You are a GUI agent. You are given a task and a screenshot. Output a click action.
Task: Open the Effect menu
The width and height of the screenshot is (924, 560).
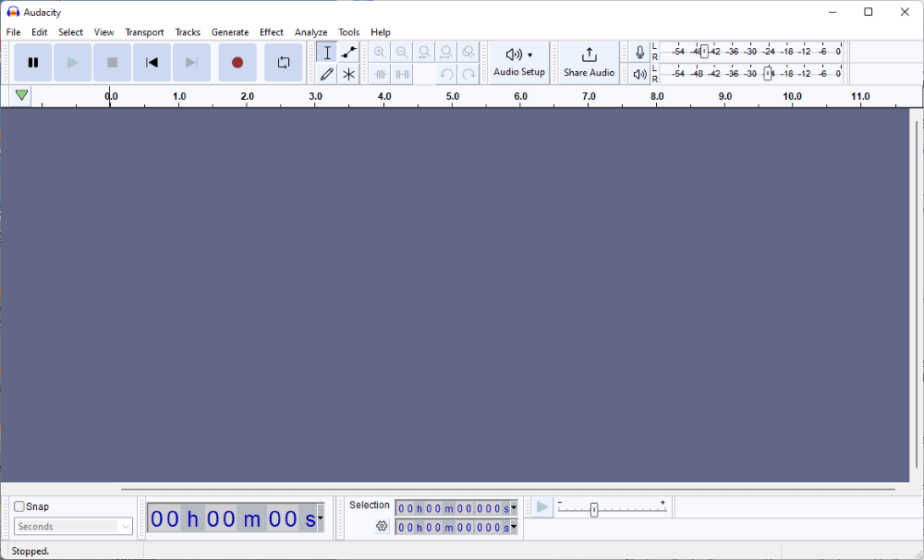pyautogui.click(x=272, y=32)
